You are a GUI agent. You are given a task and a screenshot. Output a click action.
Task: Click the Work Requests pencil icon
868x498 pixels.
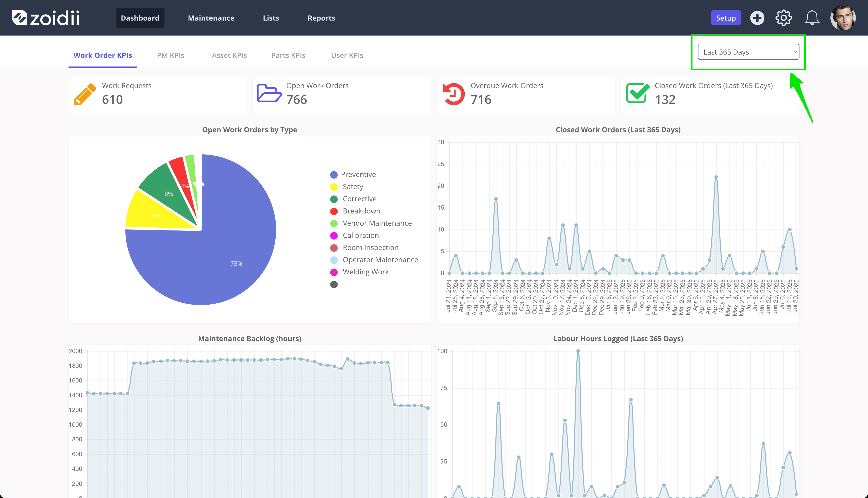(x=85, y=94)
